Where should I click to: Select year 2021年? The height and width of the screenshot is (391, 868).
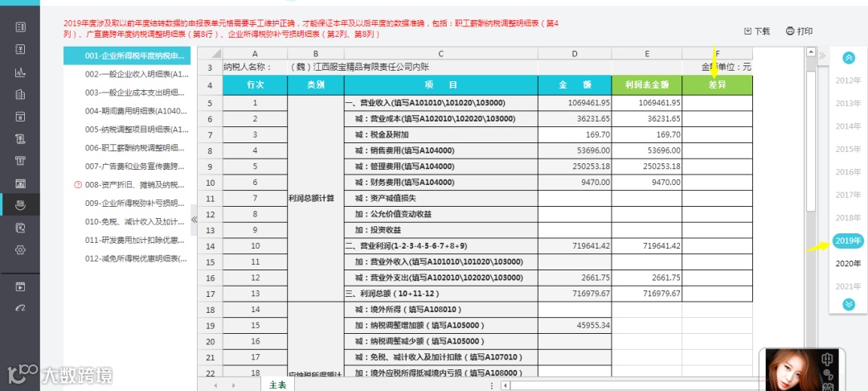(x=849, y=286)
